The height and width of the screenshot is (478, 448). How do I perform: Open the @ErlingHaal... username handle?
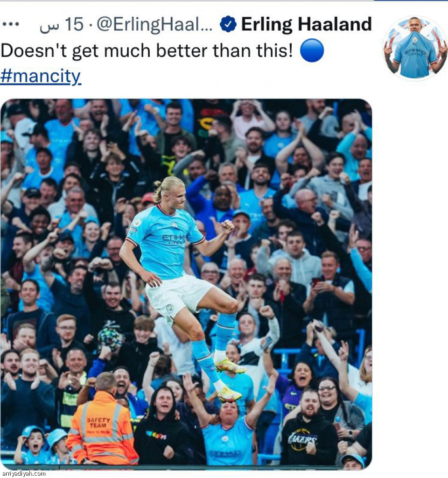pos(154,24)
